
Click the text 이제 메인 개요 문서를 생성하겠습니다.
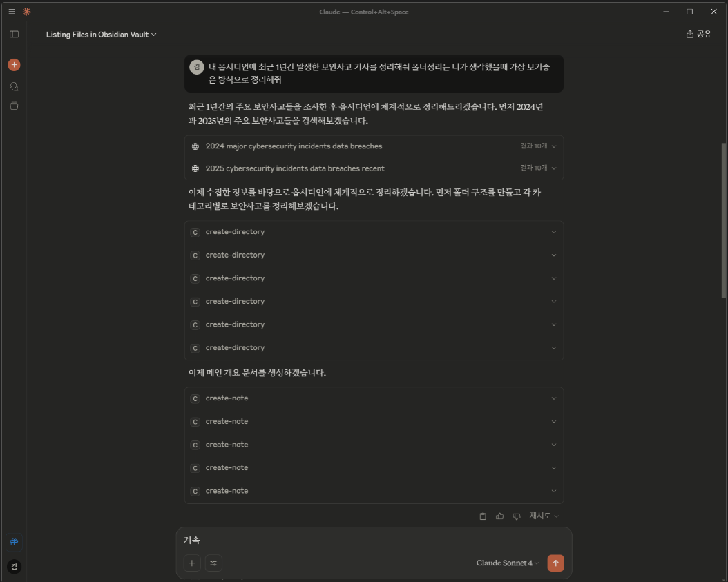tap(257, 373)
